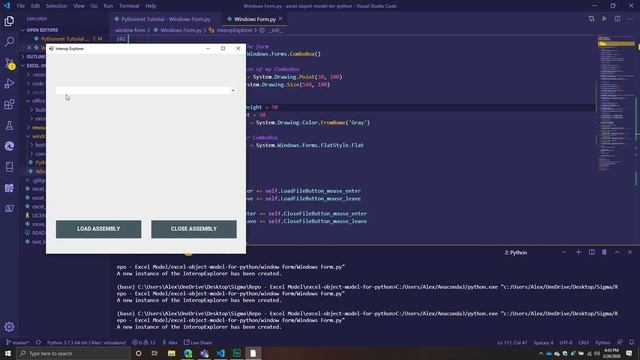Open the Run and Debug view
This screenshot has width=640, height=360.
[x=9, y=84]
